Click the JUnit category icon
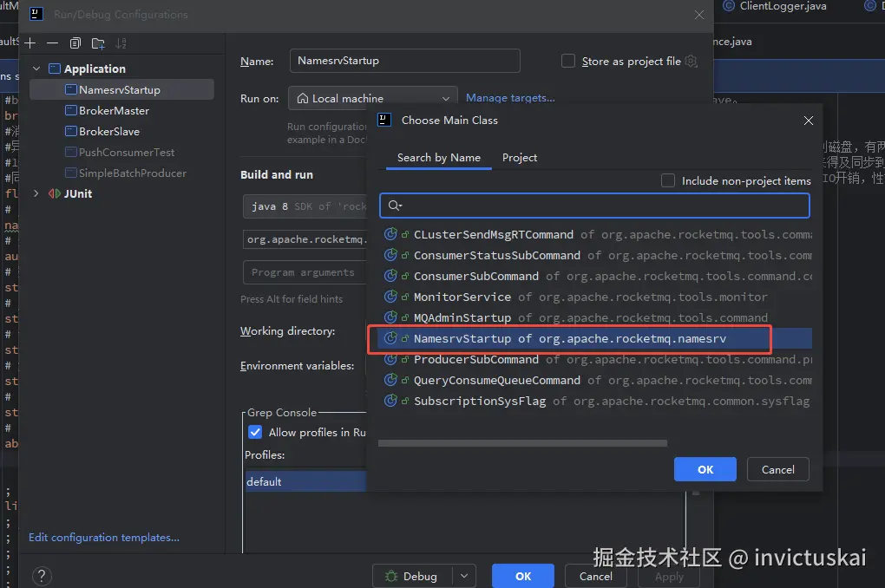The width and height of the screenshot is (885, 588). (54, 193)
